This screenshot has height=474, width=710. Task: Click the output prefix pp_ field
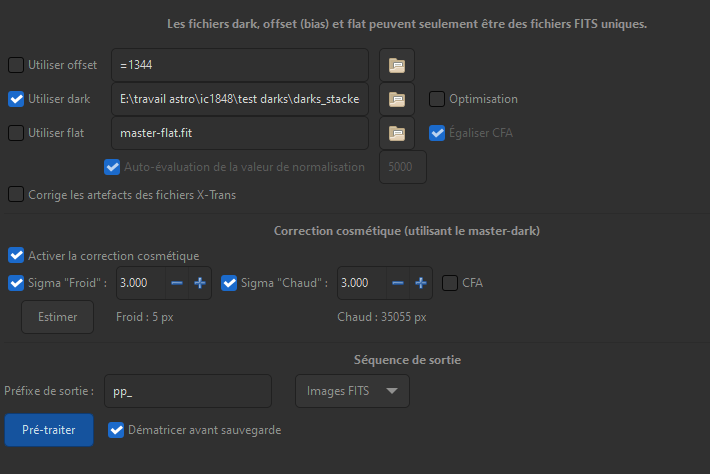(189, 391)
